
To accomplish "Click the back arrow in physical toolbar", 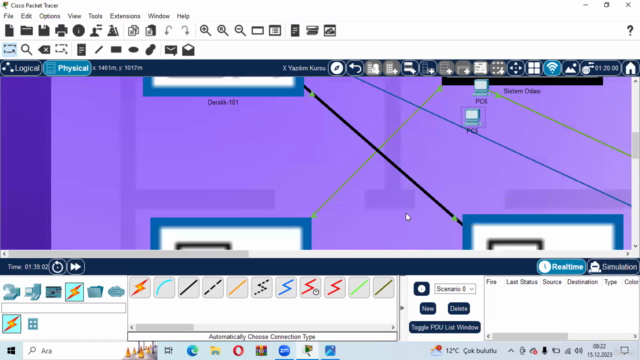I will pyautogui.click(x=355, y=68).
